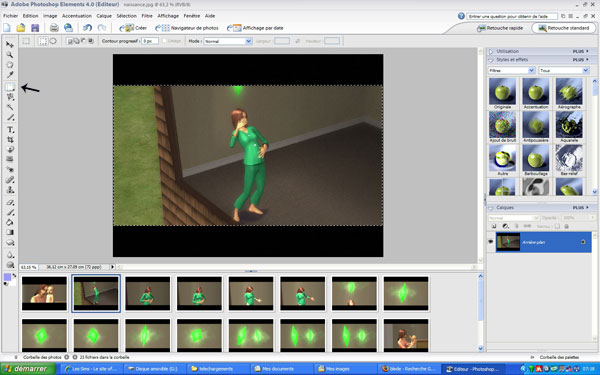Select the Zoom magnifier tool
The height and width of the screenshot is (375, 600).
[10, 55]
